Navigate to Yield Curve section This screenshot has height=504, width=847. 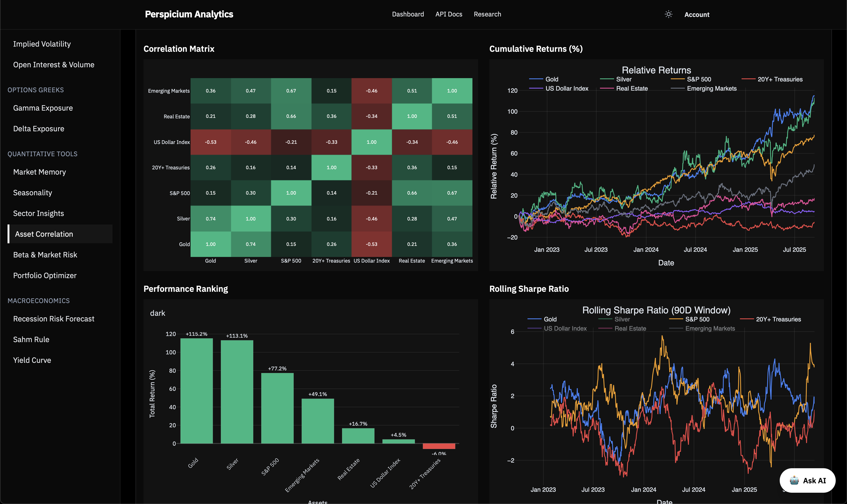pyautogui.click(x=32, y=360)
